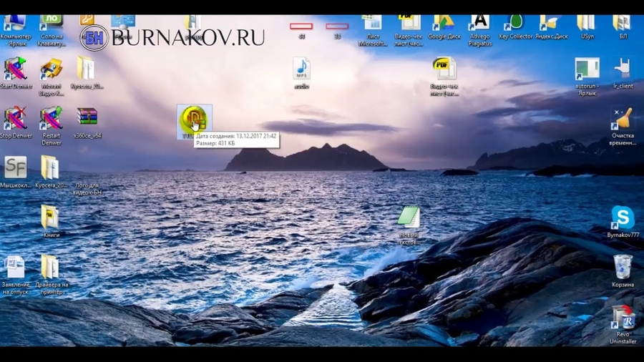This screenshot has width=644, height=362.
Task: Select the Google Диск shortcut
Action: click(x=444, y=23)
